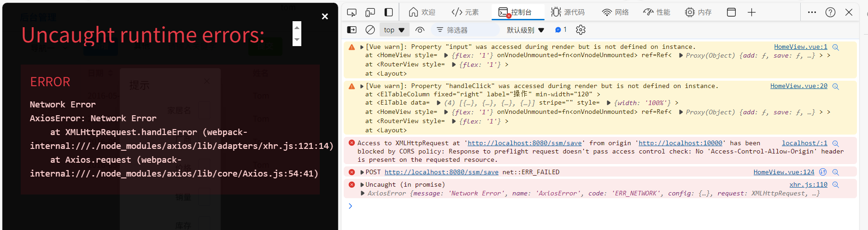
Task: Open the Application panel icon
Action: [731, 12]
